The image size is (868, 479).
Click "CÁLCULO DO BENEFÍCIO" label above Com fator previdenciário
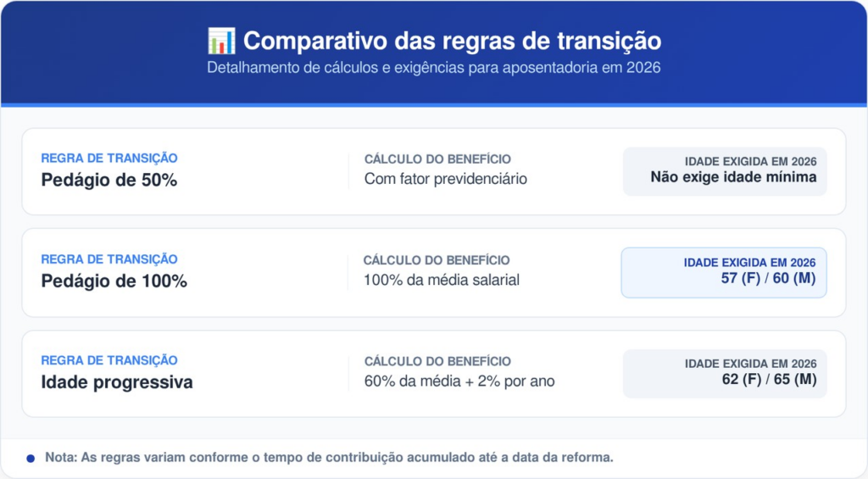[x=437, y=159]
